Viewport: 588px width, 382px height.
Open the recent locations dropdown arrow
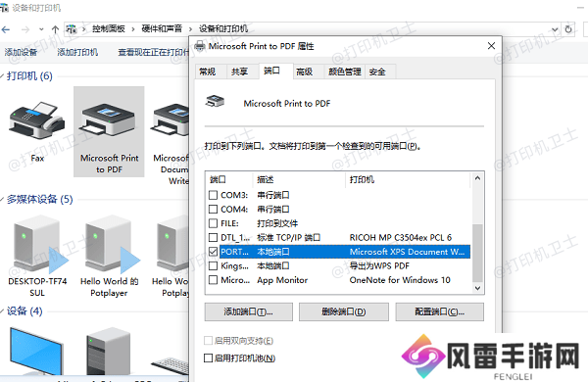(41, 29)
